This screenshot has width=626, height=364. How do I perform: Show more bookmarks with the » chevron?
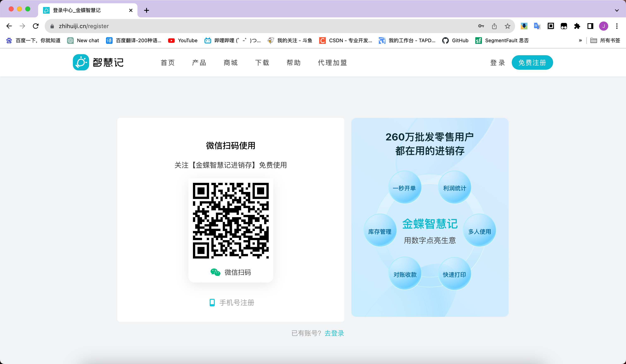coord(580,41)
